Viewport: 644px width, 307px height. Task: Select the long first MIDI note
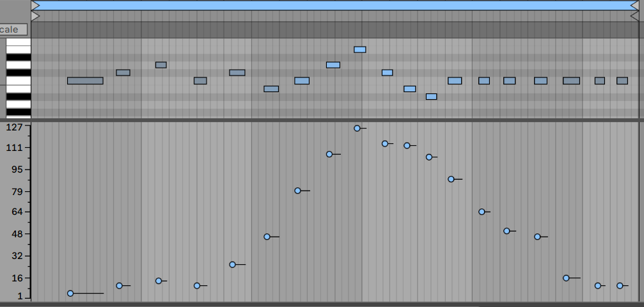pos(85,81)
